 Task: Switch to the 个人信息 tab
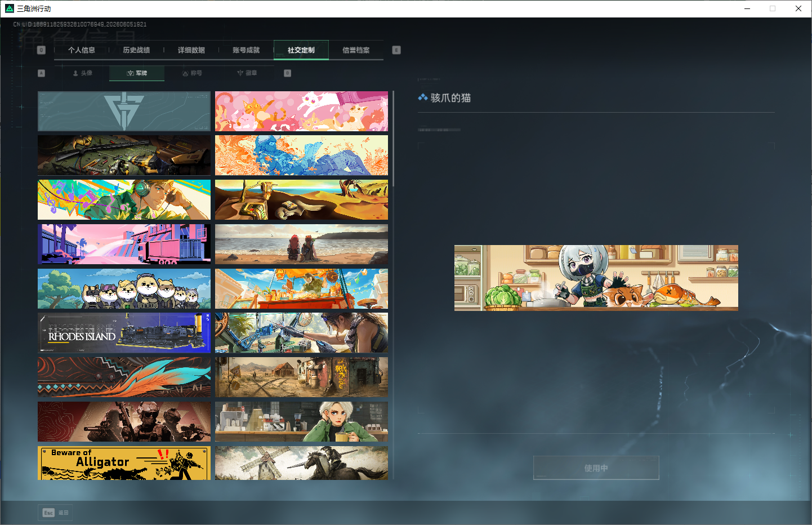(82, 50)
